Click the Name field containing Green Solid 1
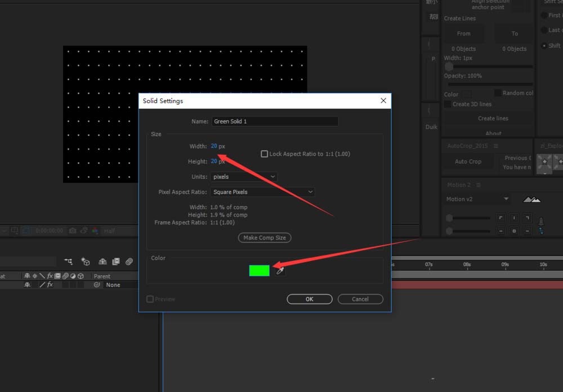The width and height of the screenshot is (563, 392). click(274, 121)
